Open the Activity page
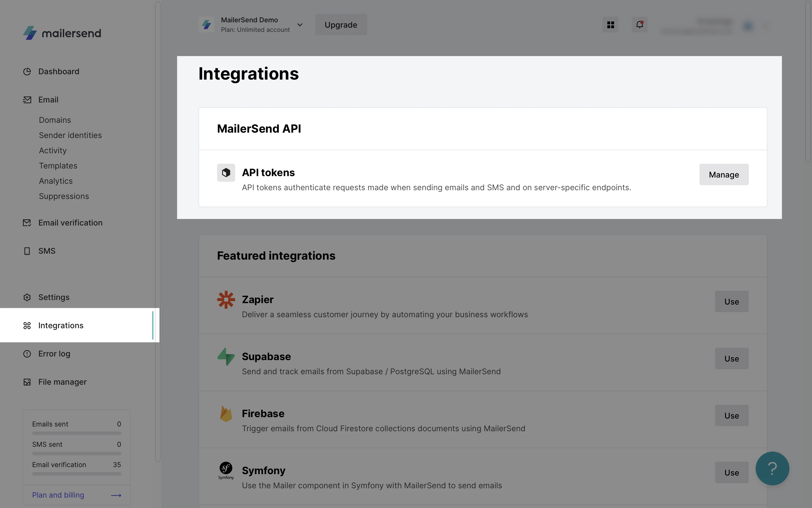 [53, 150]
